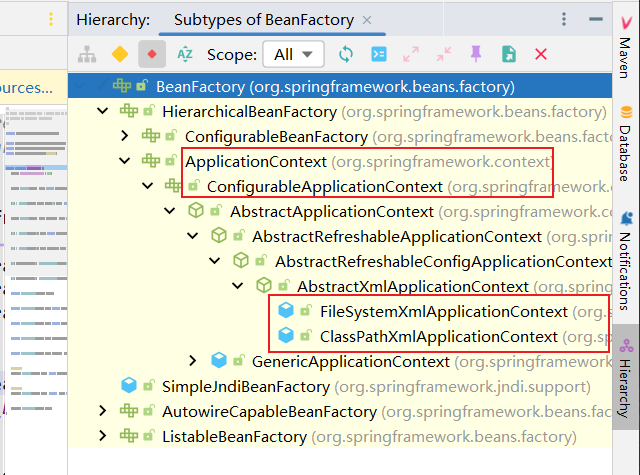Expand the AutowireCapableBeanFactory node

102,411
